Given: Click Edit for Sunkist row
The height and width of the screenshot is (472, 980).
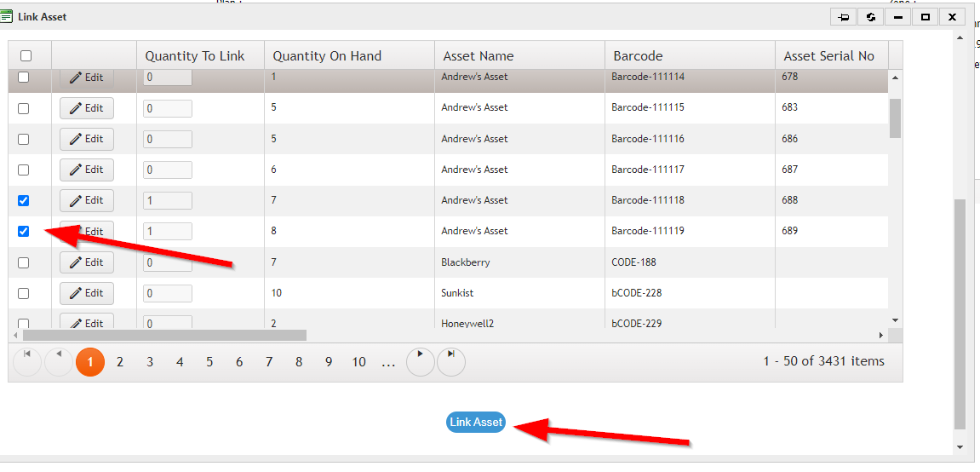Looking at the screenshot, I should [x=87, y=292].
